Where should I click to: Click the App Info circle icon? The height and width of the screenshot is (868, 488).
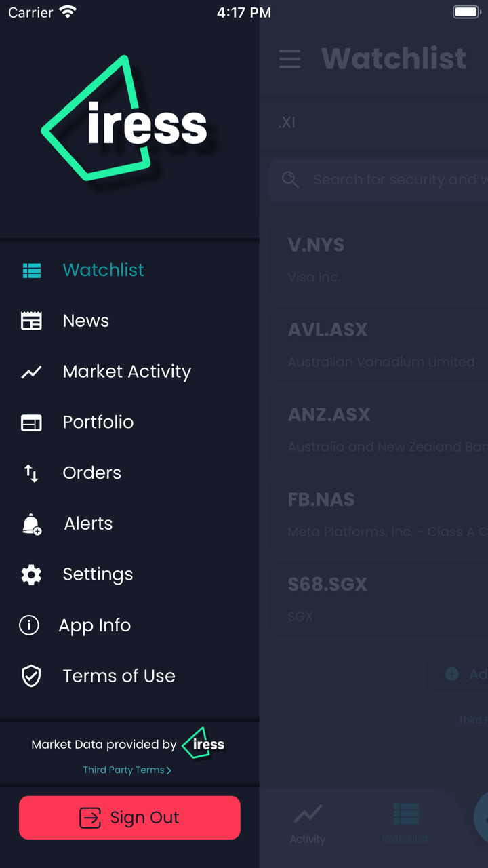pos(29,625)
